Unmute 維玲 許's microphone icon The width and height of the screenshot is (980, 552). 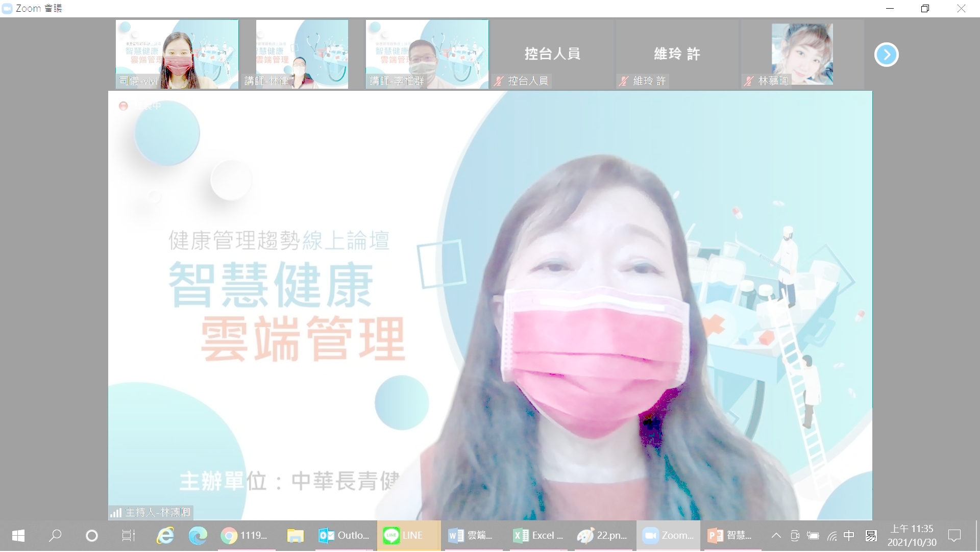[623, 81]
